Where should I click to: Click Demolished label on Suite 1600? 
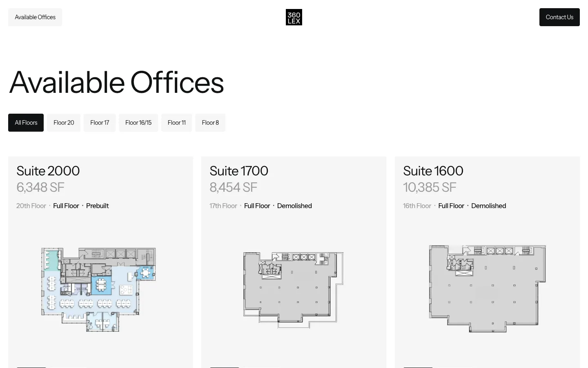click(489, 206)
